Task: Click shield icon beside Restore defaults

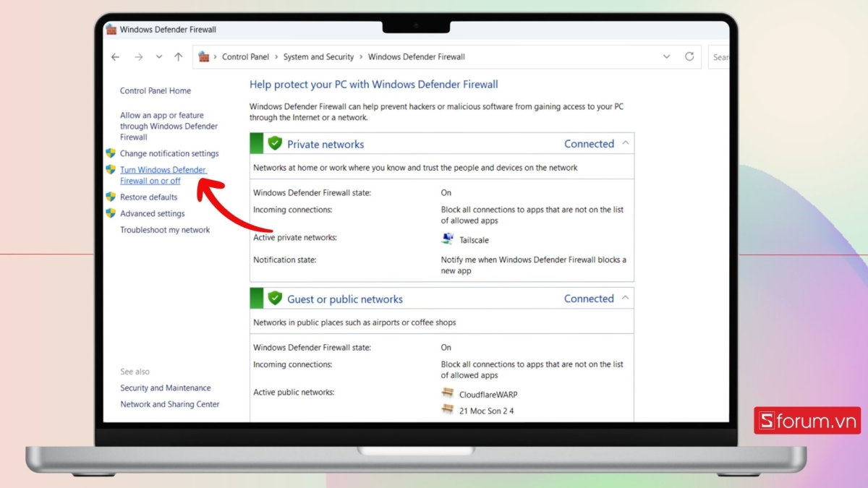Action: 111,197
